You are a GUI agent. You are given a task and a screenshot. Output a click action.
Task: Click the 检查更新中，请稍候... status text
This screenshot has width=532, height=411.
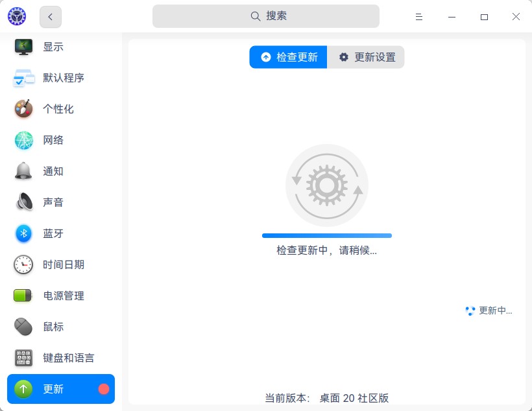327,250
